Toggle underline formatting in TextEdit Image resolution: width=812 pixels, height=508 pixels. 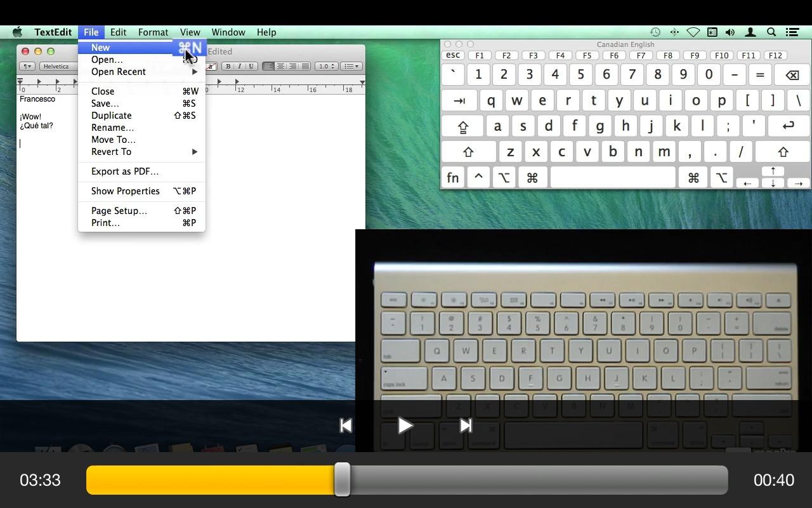[251, 66]
